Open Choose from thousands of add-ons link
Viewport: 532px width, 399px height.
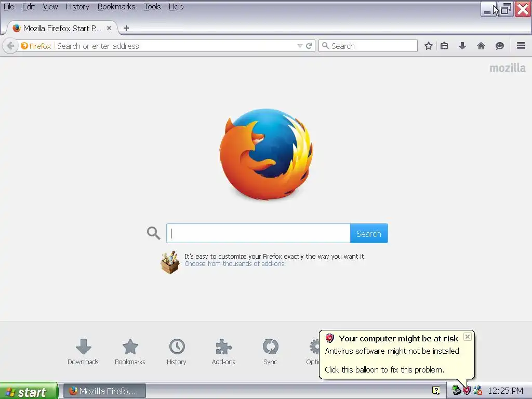pyautogui.click(x=235, y=263)
